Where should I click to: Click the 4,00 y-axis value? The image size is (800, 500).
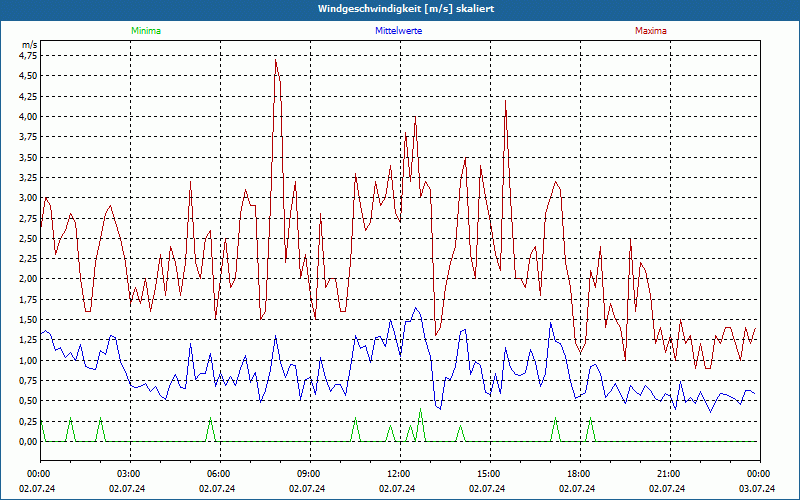point(29,116)
